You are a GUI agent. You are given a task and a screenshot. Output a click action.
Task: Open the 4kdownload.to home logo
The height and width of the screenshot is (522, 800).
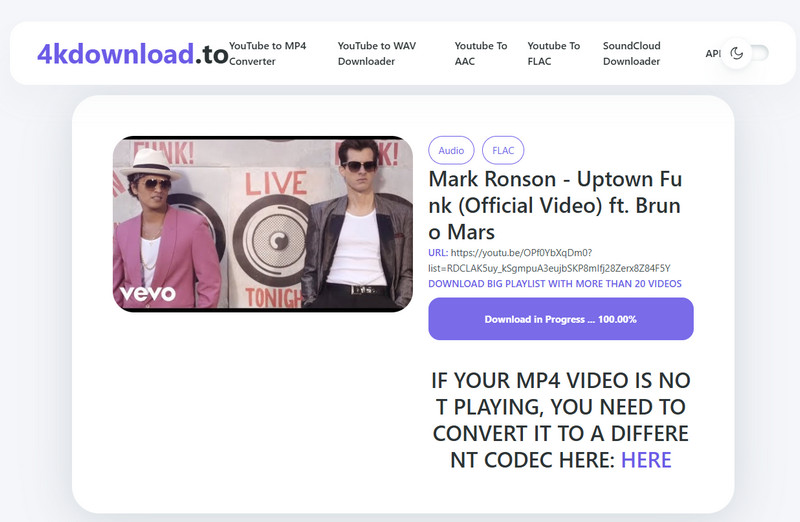point(133,54)
